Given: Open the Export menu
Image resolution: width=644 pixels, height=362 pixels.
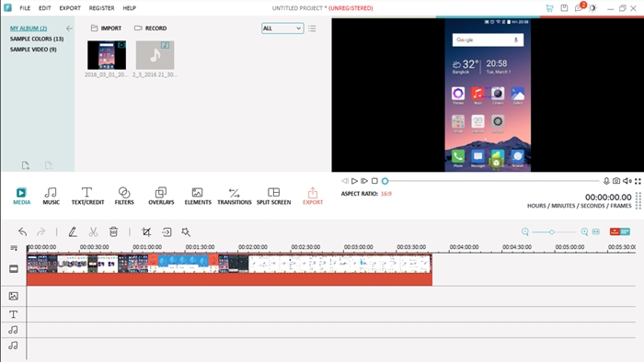Looking at the screenshot, I should tap(70, 7).
